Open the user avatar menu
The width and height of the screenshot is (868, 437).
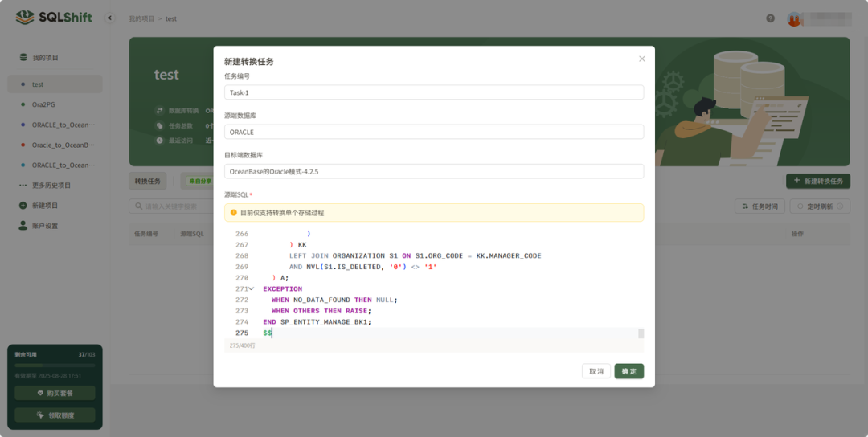tap(794, 18)
